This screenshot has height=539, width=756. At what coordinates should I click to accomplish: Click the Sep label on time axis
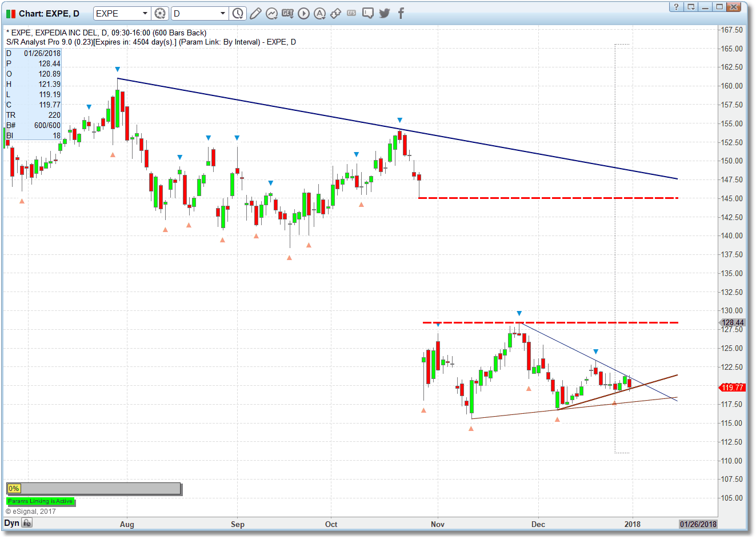coord(238,524)
